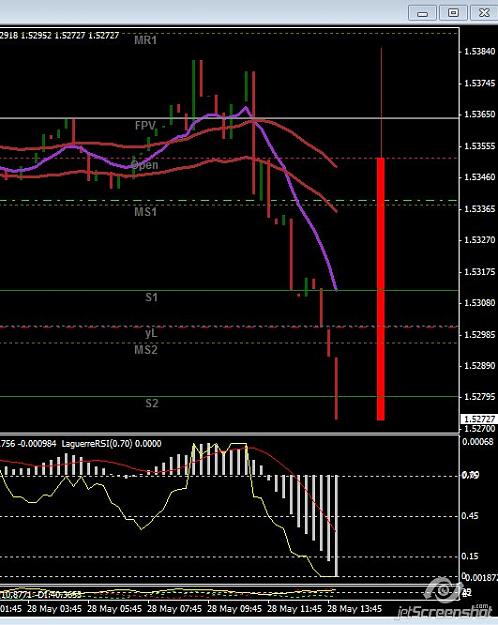Screen dimensions: 498x625
Task: Select the MS2 level label
Action: click(146, 350)
